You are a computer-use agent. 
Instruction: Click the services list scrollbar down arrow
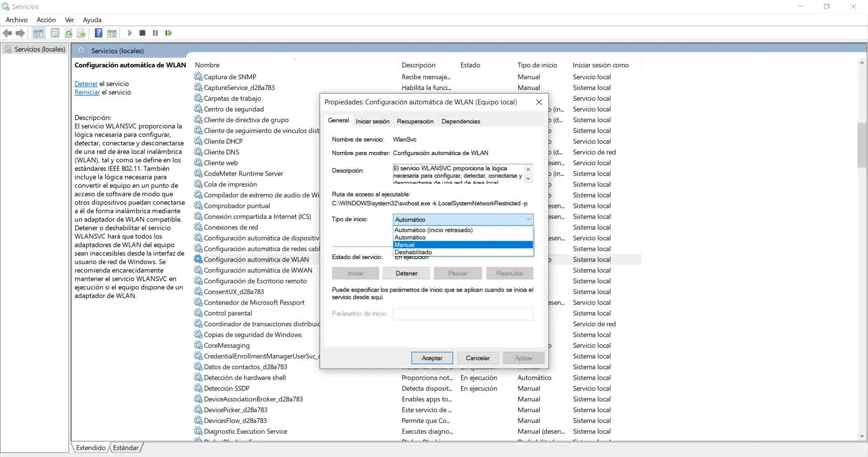point(862,436)
